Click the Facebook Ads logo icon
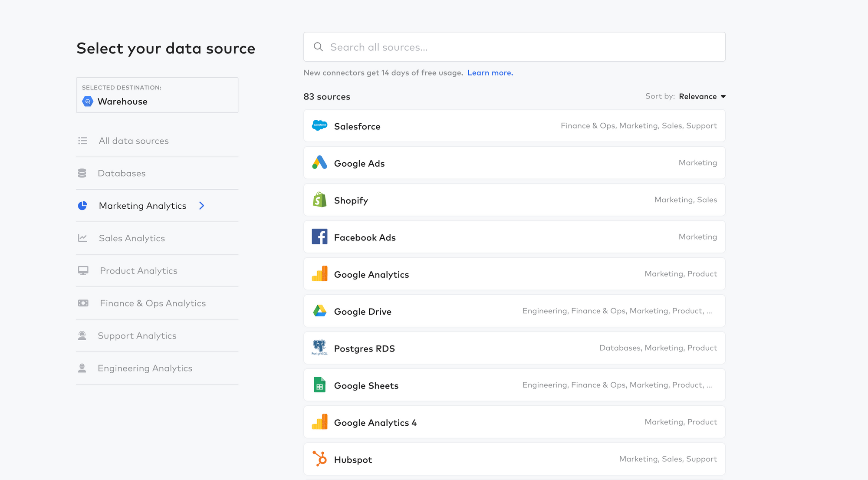Image resolution: width=868 pixels, height=480 pixels. point(319,237)
